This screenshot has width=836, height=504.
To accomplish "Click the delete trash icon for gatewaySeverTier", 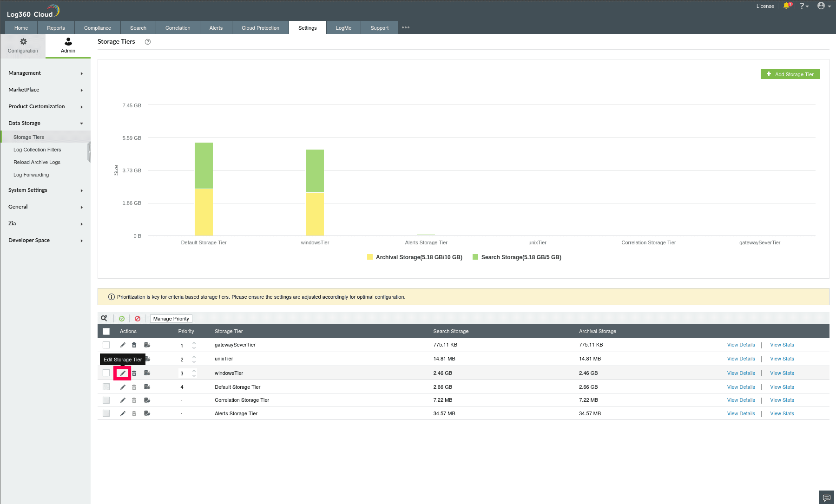I will point(134,345).
